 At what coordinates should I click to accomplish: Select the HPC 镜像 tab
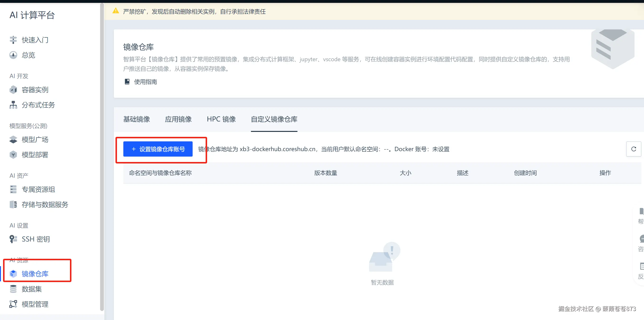[221, 119]
